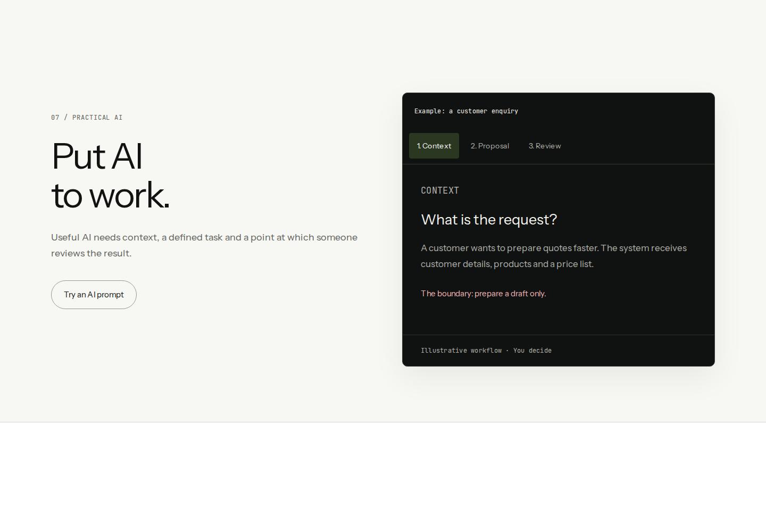Click the '07' section number
The width and height of the screenshot is (766, 532).
pos(55,118)
